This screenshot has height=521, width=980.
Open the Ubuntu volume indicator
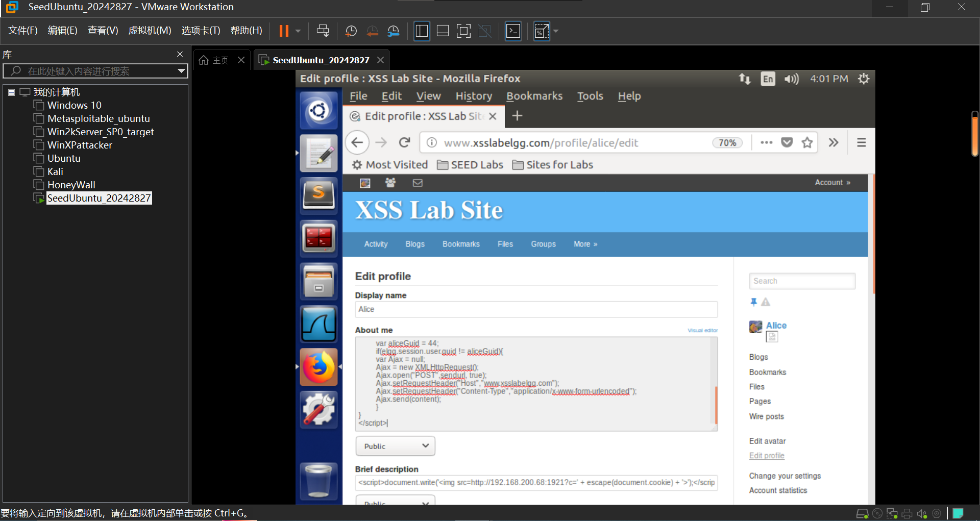(792, 79)
